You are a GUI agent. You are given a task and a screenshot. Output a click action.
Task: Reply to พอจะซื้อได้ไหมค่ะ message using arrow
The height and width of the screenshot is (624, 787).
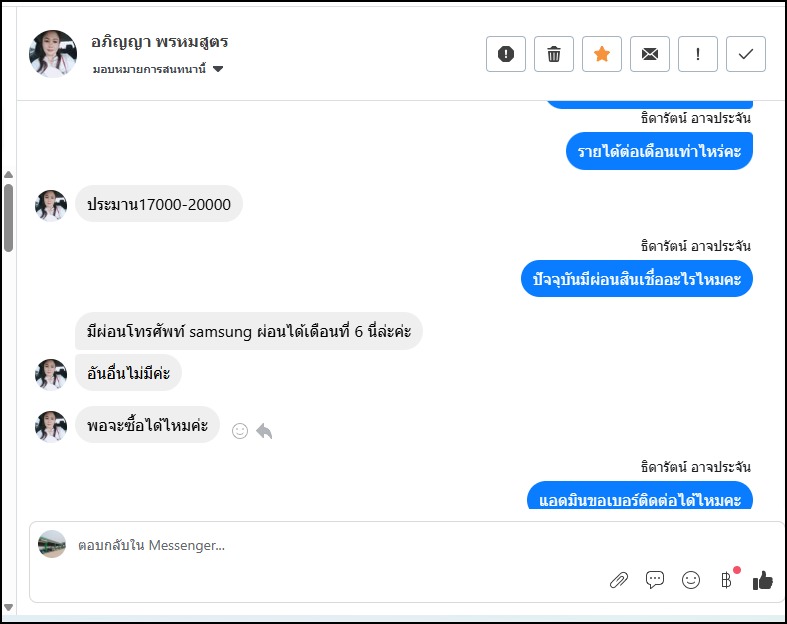coord(264,431)
